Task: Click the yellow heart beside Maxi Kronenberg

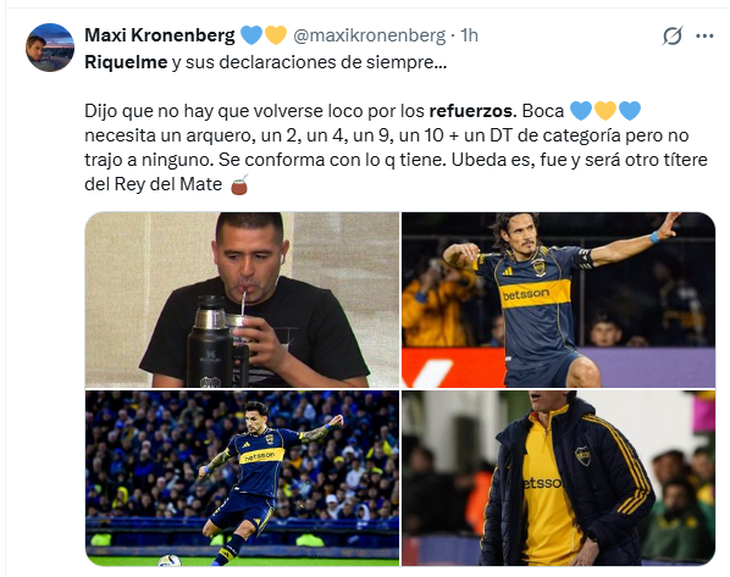Action: click(276, 35)
